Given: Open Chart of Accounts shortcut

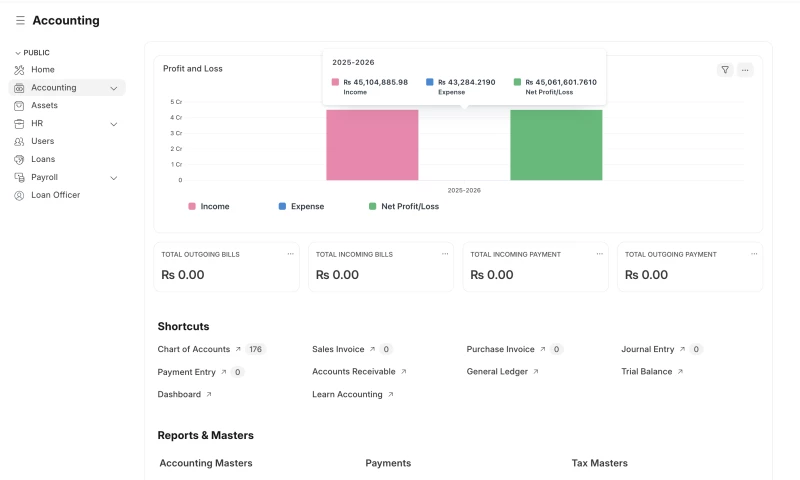Looking at the screenshot, I should coord(194,349).
